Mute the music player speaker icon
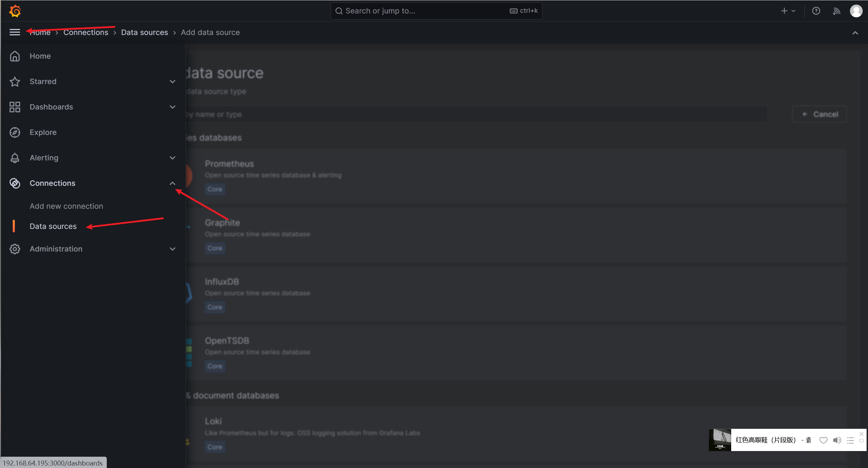Image resolution: width=868 pixels, height=468 pixels. 837,440
